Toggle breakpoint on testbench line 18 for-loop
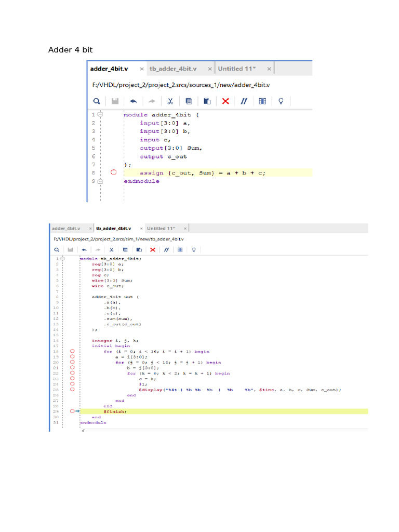 (72, 351)
